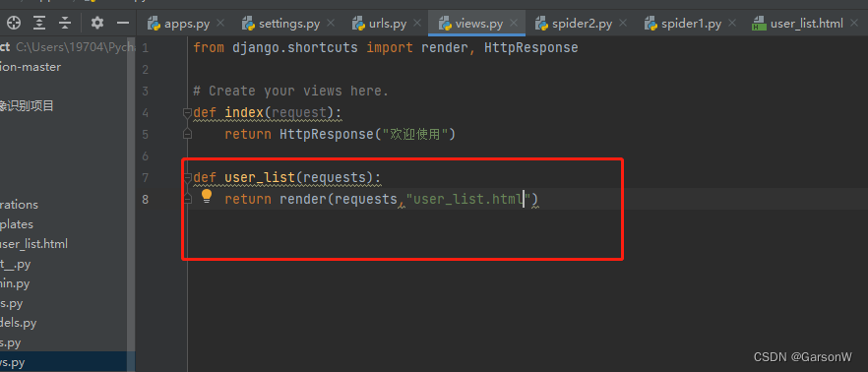Close the settings.py tab
This screenshot has height=372, width=868.
pyautogui.click(x=331, y=24)
